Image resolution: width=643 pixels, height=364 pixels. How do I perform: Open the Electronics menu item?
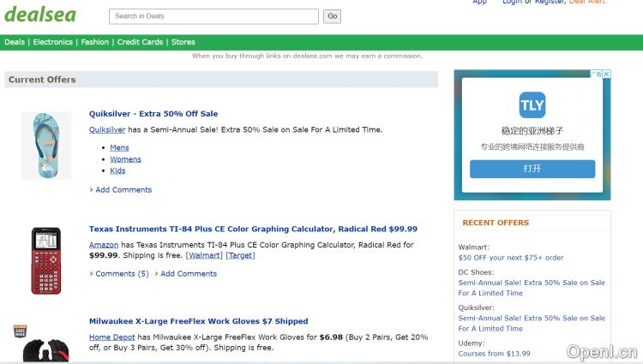pyautogui.click(x=52, y=42)
